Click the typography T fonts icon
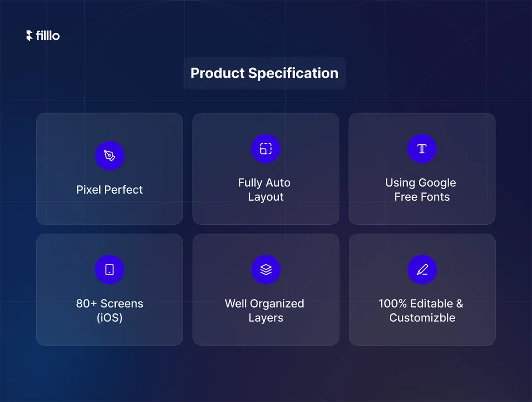The image size is (532, 402). pos(422,148)
